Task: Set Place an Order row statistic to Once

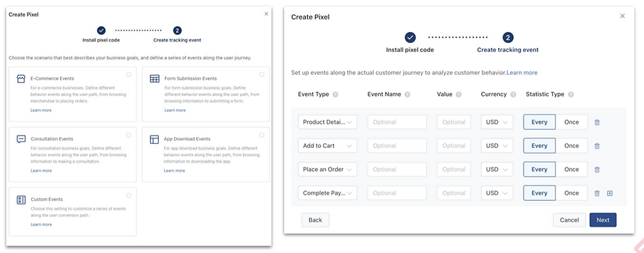Action: (x=572, y=170)
